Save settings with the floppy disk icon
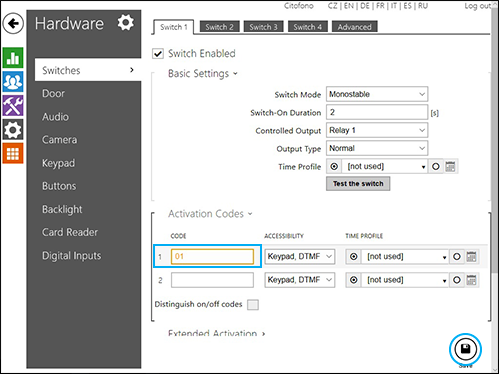The height and width of the screenshot is (374, 499). [x=465, y=349]
